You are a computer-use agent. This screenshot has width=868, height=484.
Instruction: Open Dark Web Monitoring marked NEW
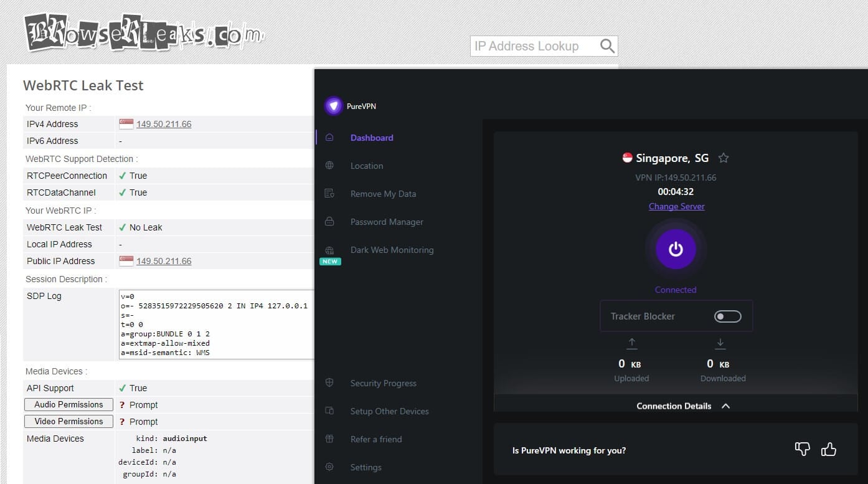(x=392, y=250)
